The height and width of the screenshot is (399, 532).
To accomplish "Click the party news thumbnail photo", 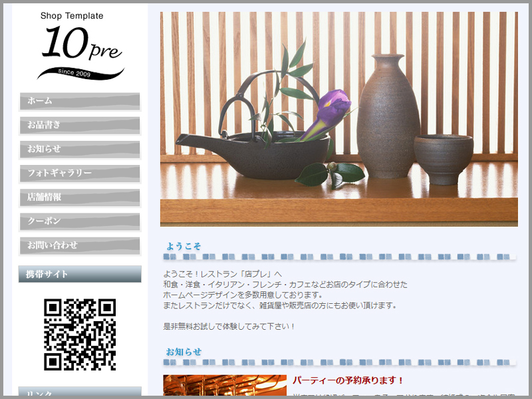I will [224, 386].
